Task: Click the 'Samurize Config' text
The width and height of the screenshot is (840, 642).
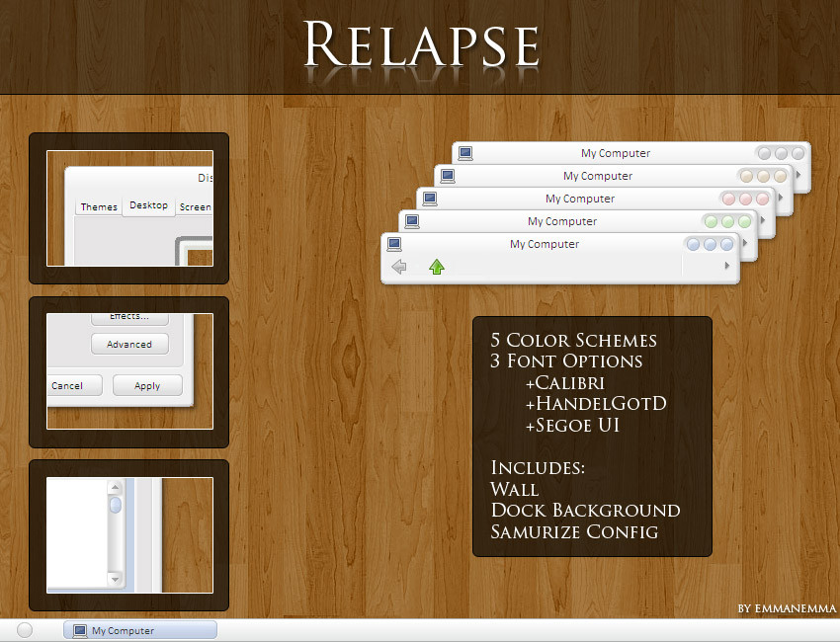Action: (574, 531)
